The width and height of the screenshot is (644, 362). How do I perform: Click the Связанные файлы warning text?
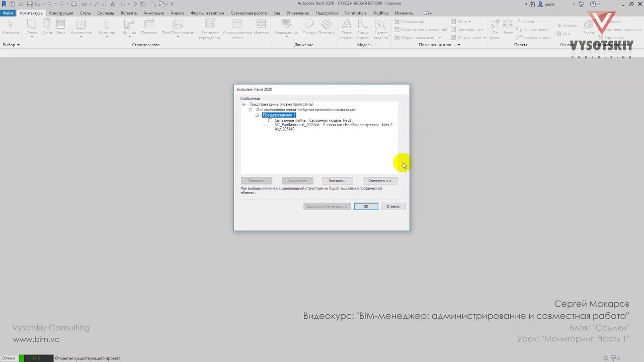click(334, 125)
